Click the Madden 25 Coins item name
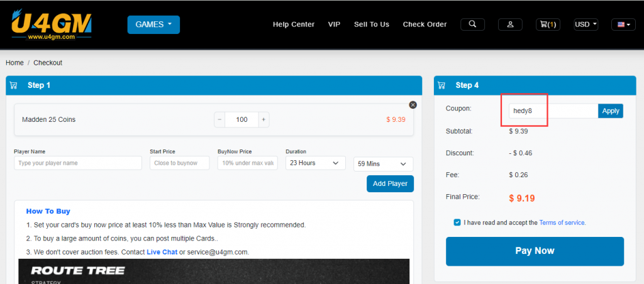 pos(49,119)
